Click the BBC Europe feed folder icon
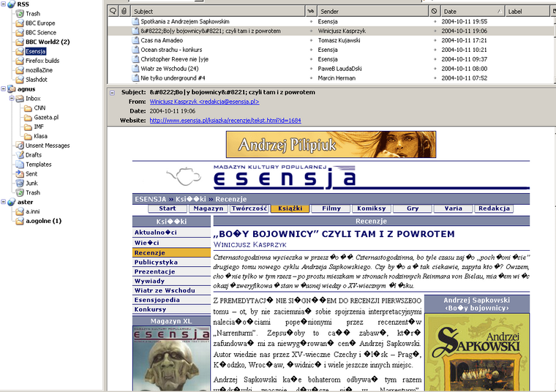Viewport: 556px width, 392px height. tap(20, 23)
